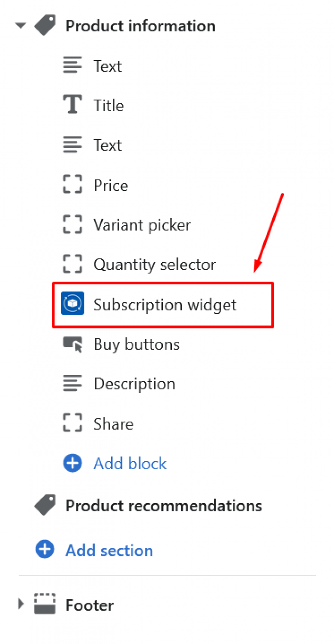The height and width of the screenshot is (644, 334).
Task: Click the Add block link
Action: (130, 463)
